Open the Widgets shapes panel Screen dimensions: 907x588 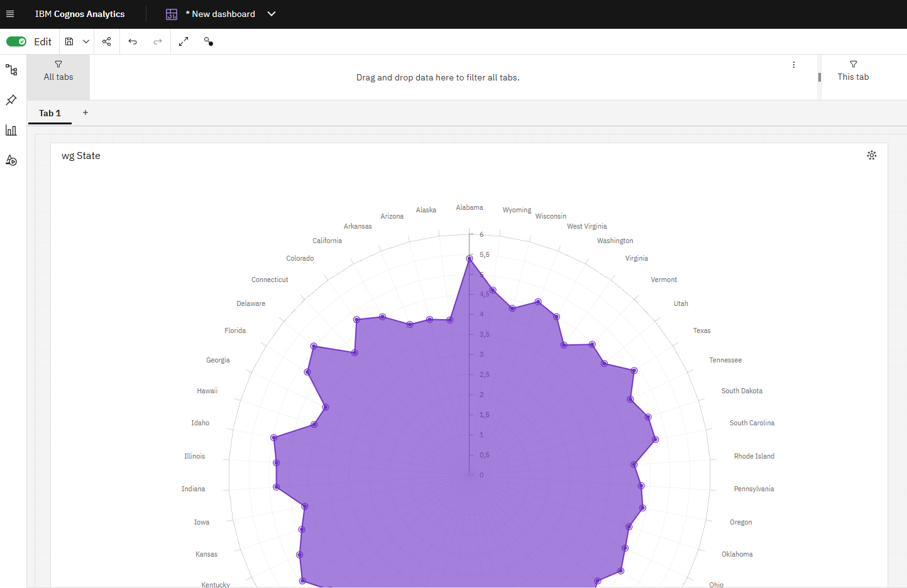11,160
